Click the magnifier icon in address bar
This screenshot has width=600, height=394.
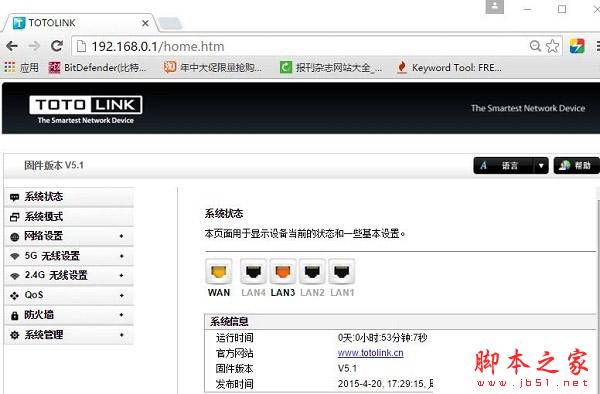(x=535, y=46)
